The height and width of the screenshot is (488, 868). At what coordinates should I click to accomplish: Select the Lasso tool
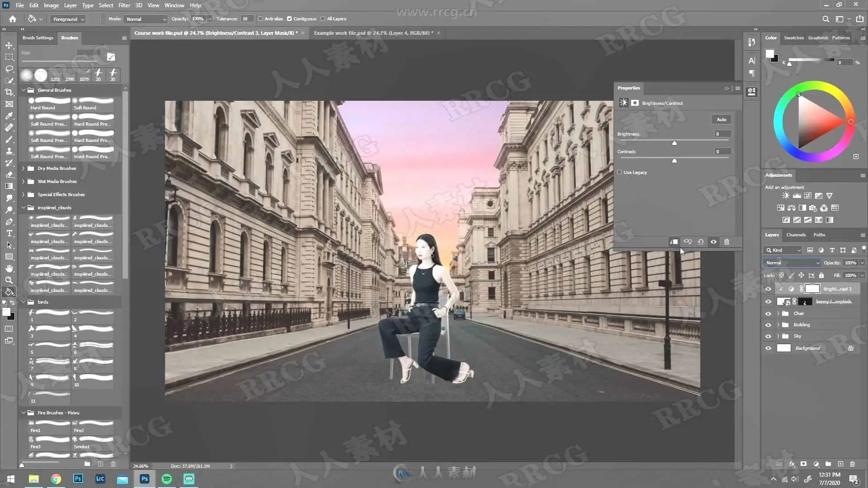click(9, 69)
